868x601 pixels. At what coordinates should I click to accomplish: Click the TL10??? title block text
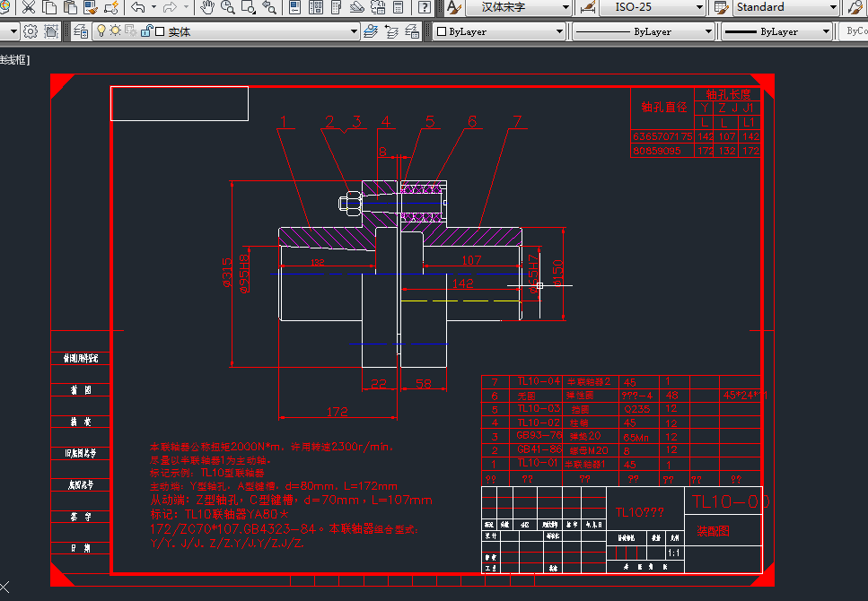tap(639, 512)
